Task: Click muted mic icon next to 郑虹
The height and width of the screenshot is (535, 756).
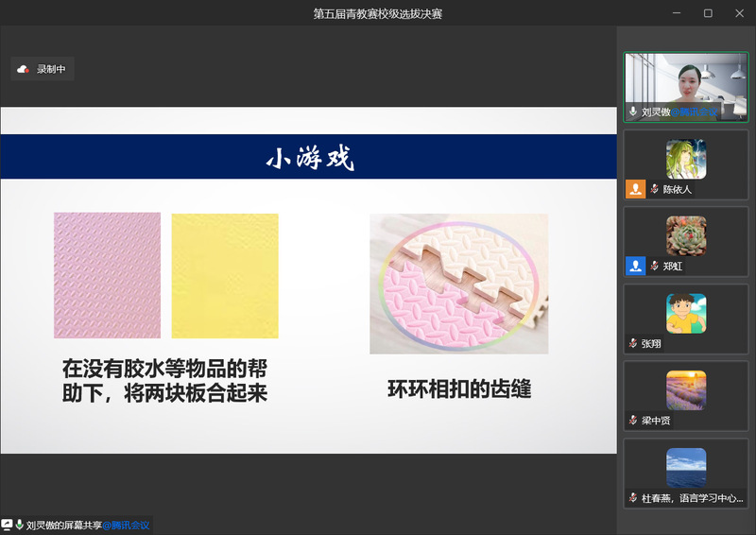Action: coord(654,267)
